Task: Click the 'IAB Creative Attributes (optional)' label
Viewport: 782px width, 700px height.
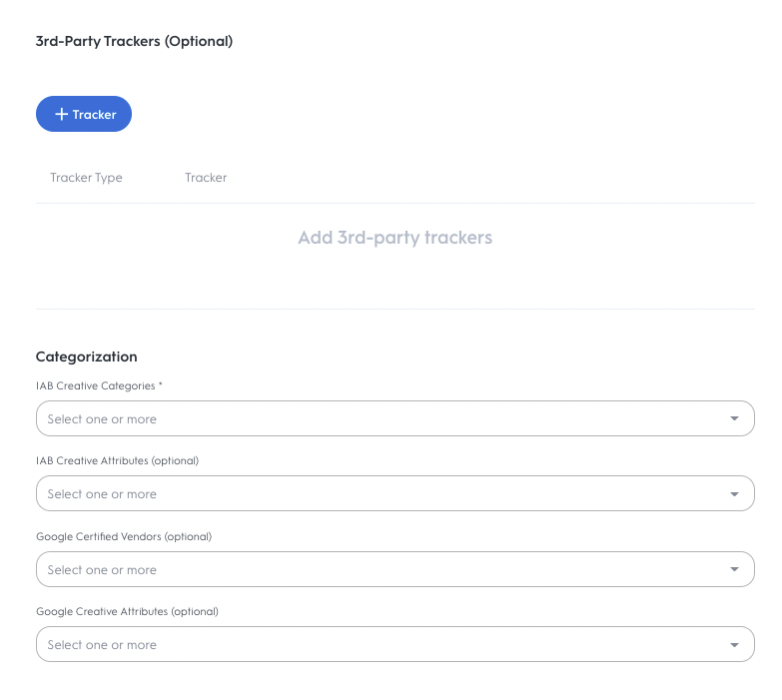Action: point(117,460)
